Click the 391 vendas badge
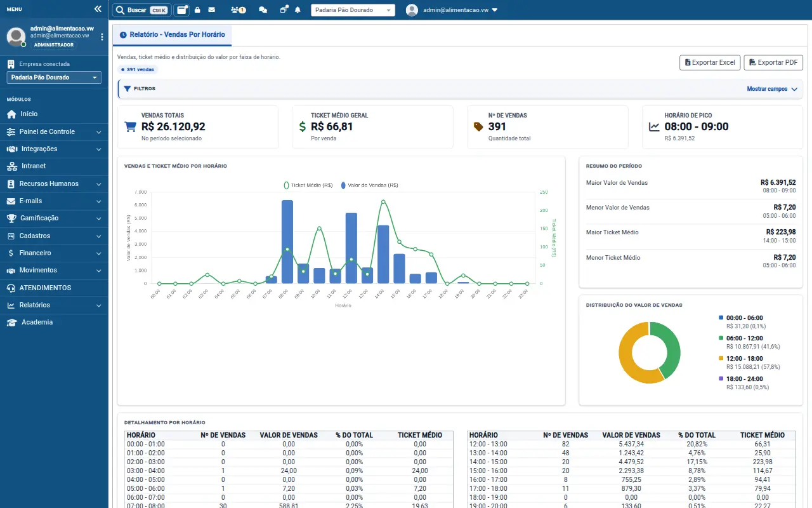Viewport: 812px width, 508px height. point(138,69)
